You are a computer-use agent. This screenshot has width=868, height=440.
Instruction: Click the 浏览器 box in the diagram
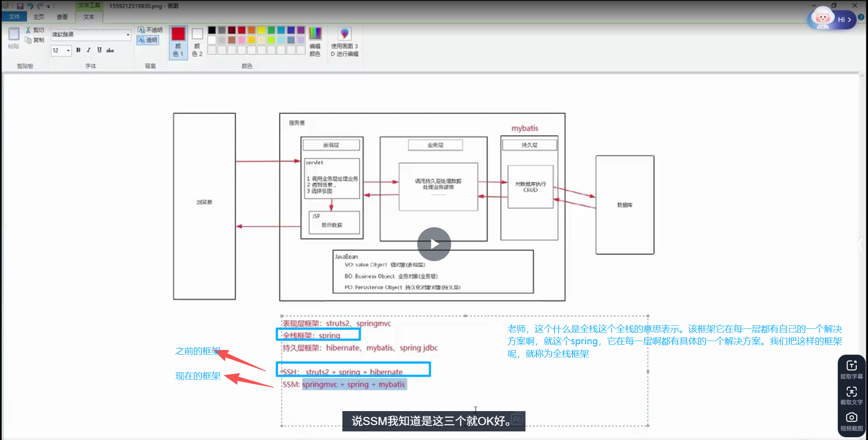pos(204,206)
